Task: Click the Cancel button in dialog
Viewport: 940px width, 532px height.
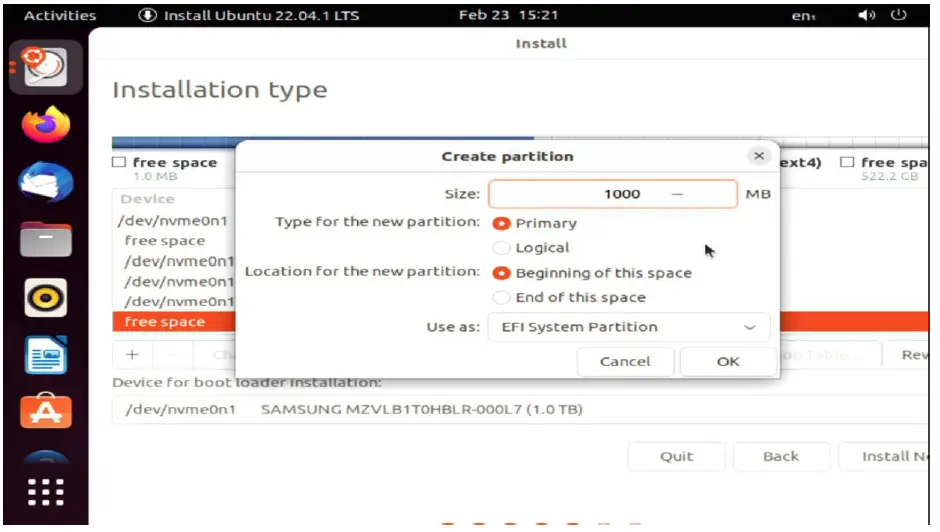Action: click(625, 362)
